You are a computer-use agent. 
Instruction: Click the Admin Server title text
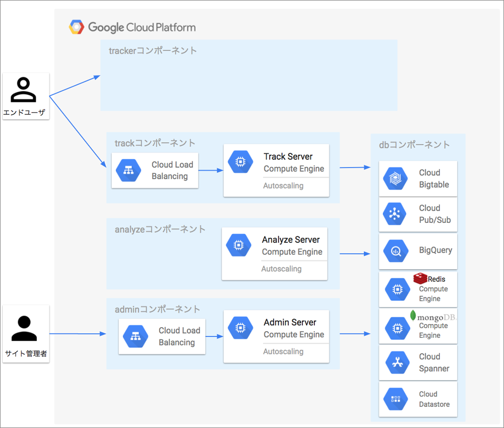click(x=290, y=322)
